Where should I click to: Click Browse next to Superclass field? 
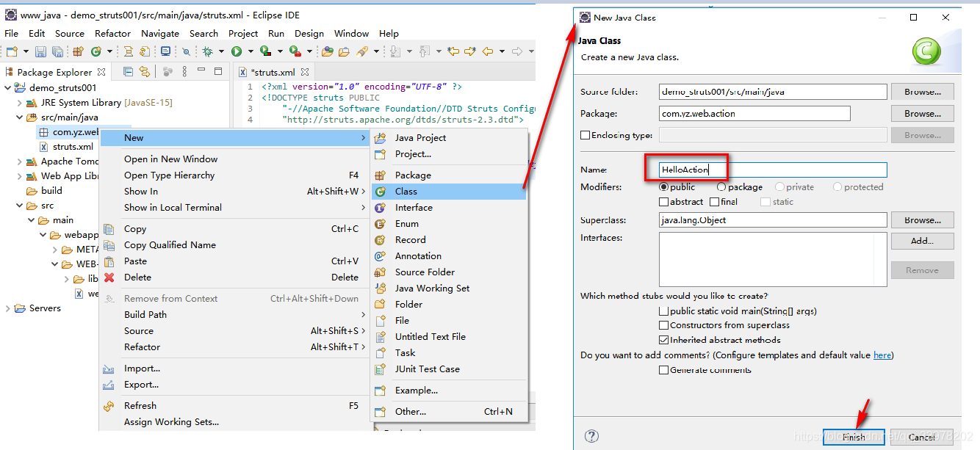pos(922,220)
